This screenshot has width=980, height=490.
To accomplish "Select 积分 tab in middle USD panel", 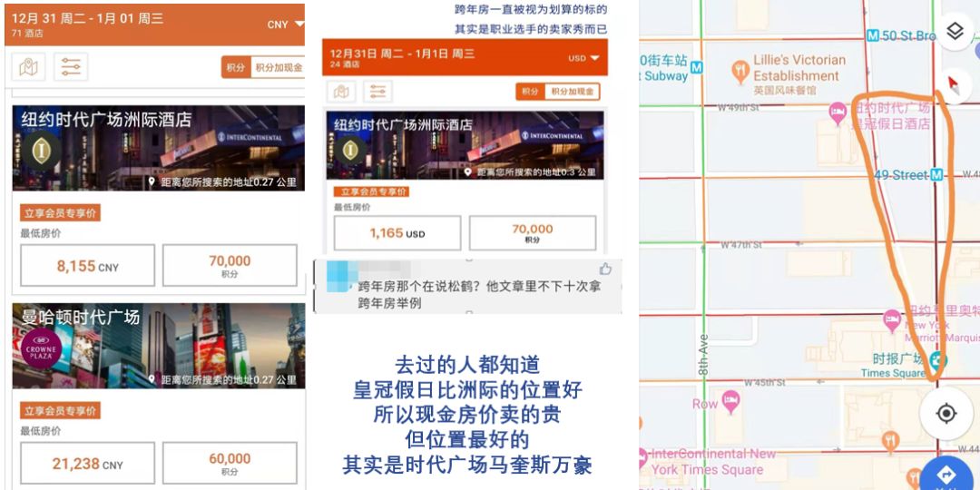I will tap(530, 92).
